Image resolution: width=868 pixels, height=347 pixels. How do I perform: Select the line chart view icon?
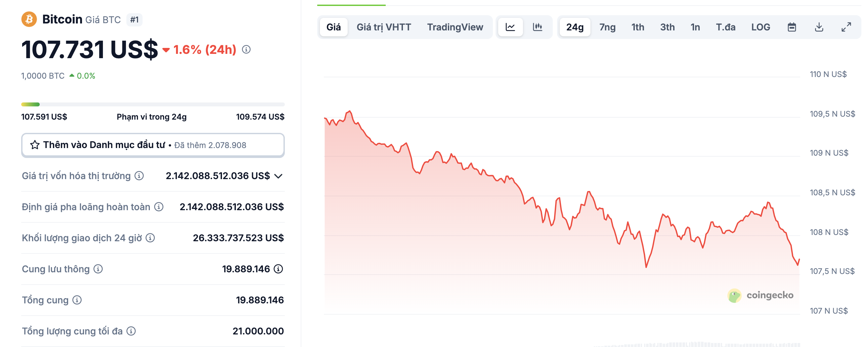coord(510,27)
